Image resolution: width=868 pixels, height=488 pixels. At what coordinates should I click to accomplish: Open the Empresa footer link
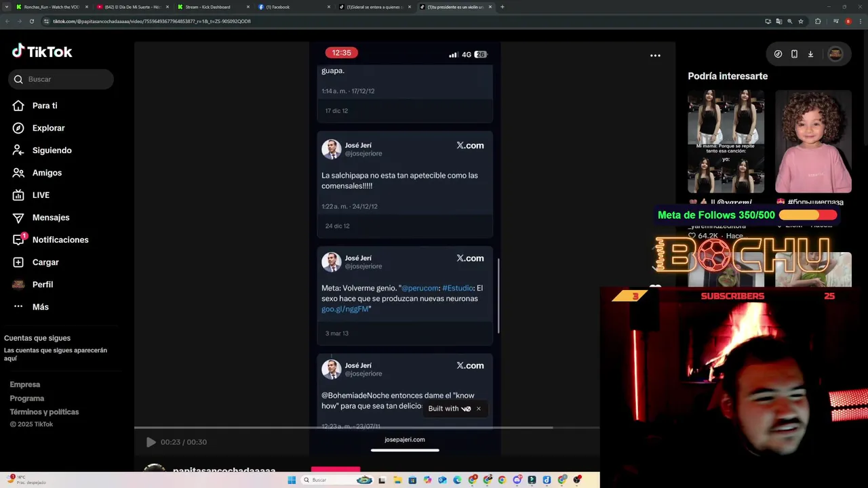tap(25, 384)
